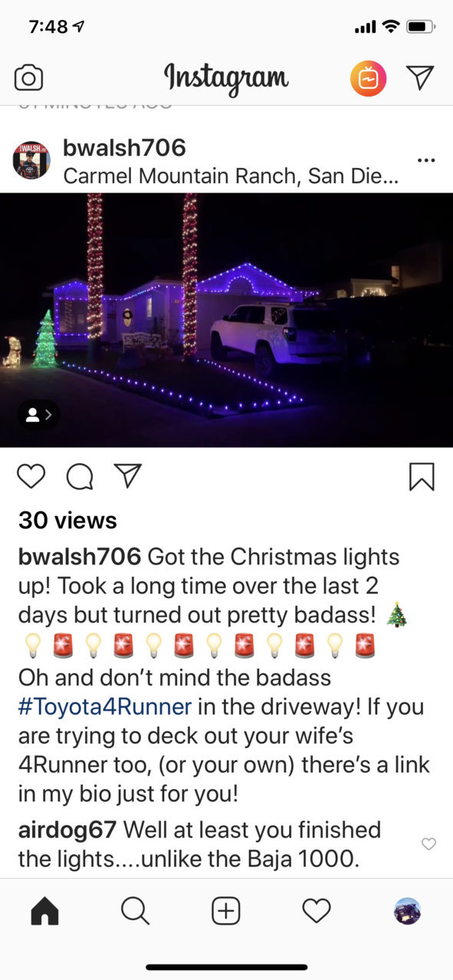Switch to the Search tab
Viewport: 453px width, 980px height.
pos(135,911)
